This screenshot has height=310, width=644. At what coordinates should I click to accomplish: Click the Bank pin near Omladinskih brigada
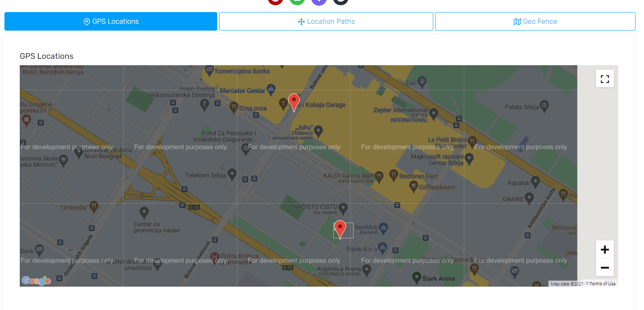(x=39, y=250)
